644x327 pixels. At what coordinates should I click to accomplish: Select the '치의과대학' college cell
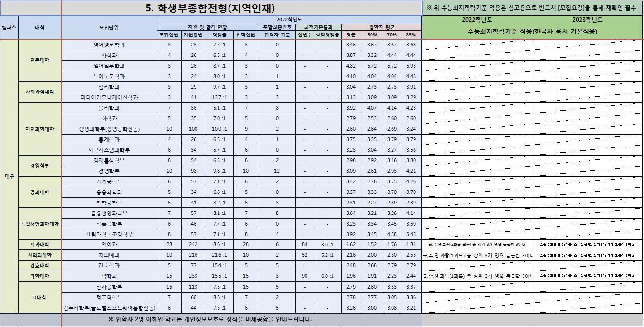click(40, 255)
